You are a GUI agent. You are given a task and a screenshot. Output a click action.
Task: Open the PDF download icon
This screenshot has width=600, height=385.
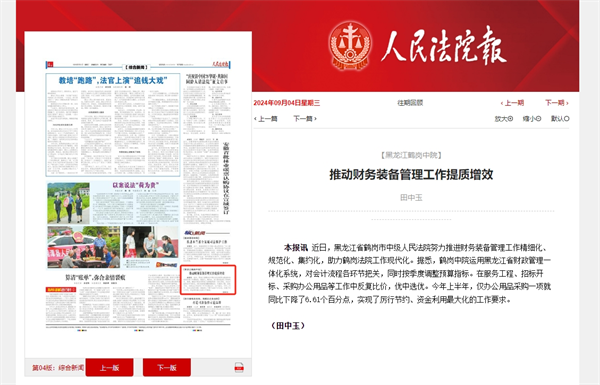point(239,367)
